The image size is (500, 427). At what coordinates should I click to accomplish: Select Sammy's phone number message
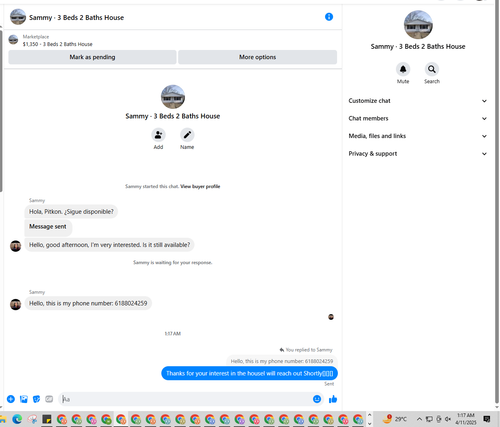pyautogui.click(x=88, y=303)
